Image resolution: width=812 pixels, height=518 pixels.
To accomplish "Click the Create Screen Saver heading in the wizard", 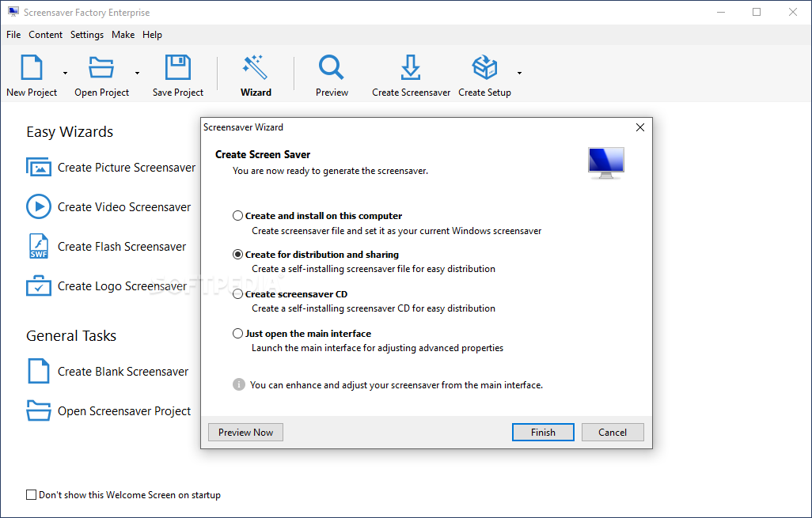I will click(263, 154).
